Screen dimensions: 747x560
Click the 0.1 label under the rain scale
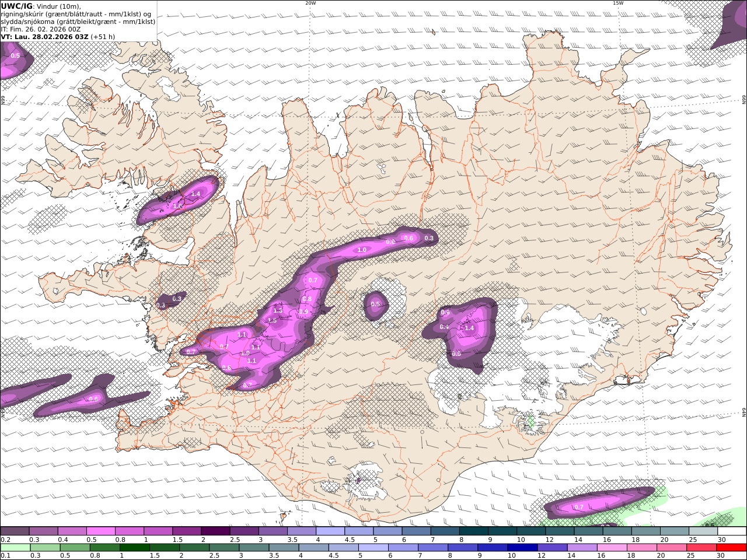pos(5,556)
